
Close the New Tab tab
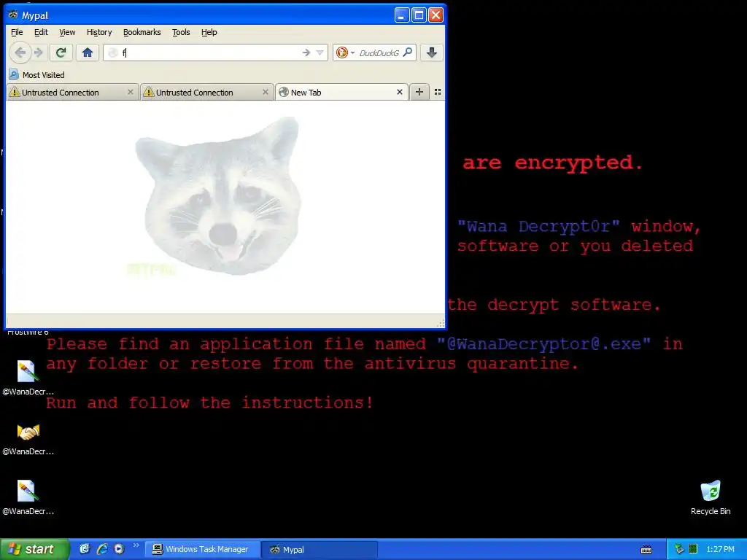[400, 92]
